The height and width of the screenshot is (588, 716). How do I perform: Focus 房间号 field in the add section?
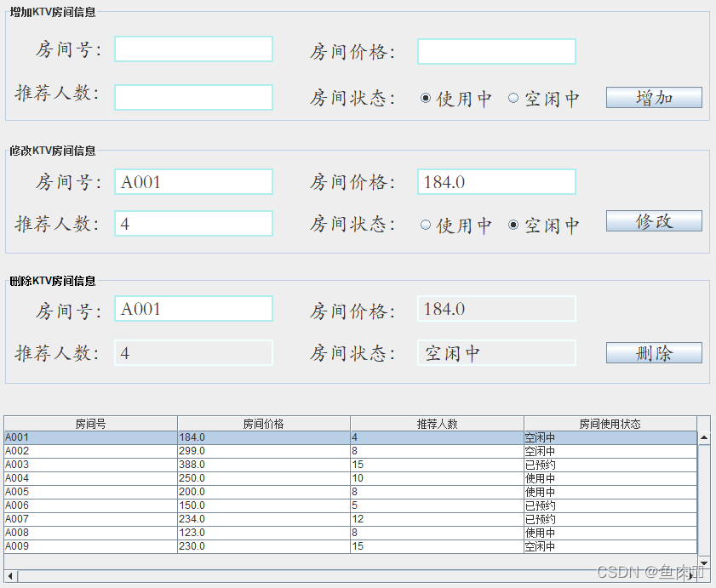pos(193,49)
